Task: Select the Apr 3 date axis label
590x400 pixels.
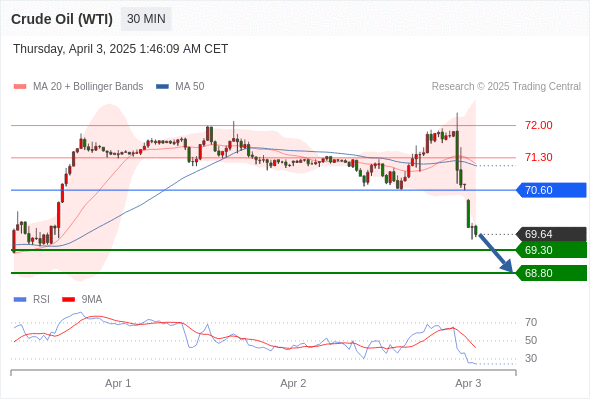Action: pos(468,383)
